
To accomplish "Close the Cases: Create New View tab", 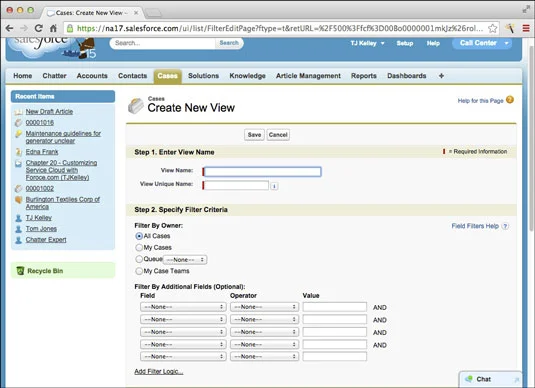I will coord(136,13).
